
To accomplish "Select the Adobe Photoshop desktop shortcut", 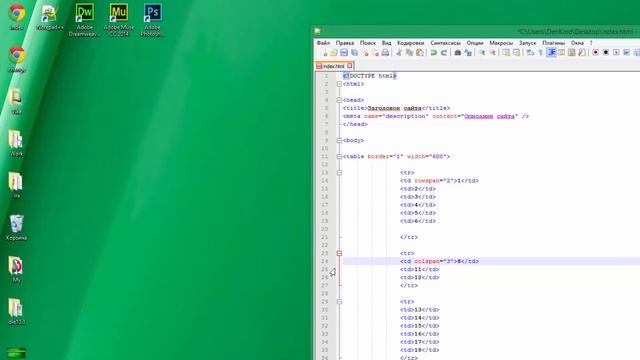I will [152, 20].
